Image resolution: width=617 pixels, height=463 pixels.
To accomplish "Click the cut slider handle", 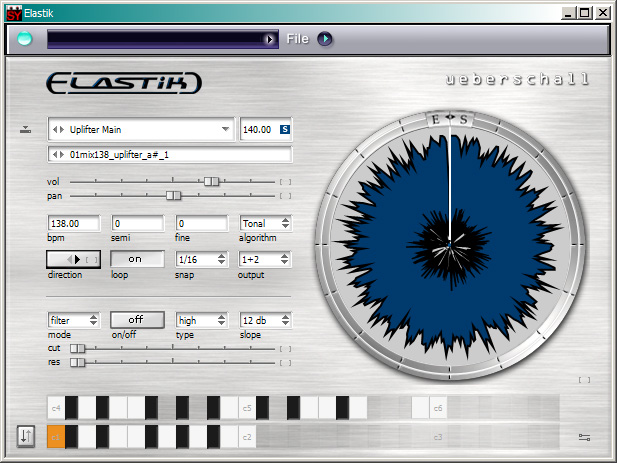I will (77, 348).
